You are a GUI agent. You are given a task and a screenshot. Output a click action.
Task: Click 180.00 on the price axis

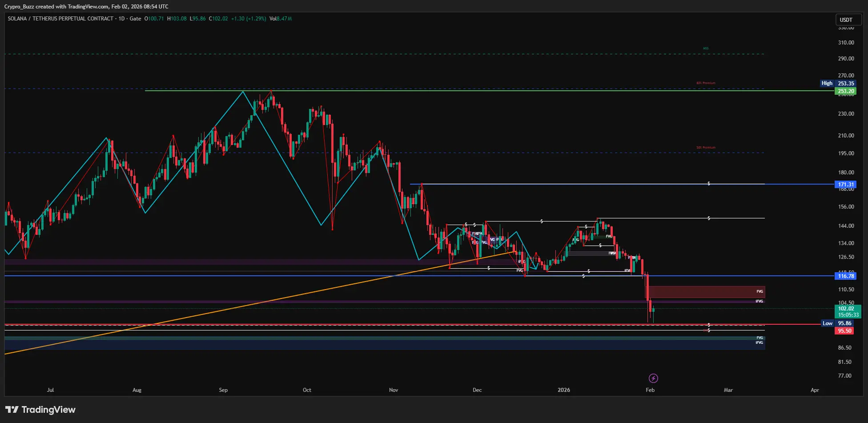tap(846, 173)
